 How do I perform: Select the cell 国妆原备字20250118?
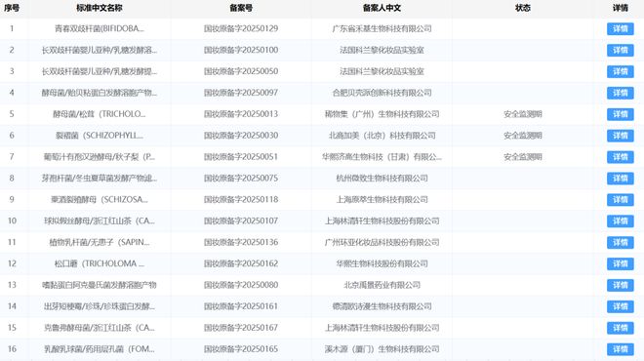pos(241,200)
